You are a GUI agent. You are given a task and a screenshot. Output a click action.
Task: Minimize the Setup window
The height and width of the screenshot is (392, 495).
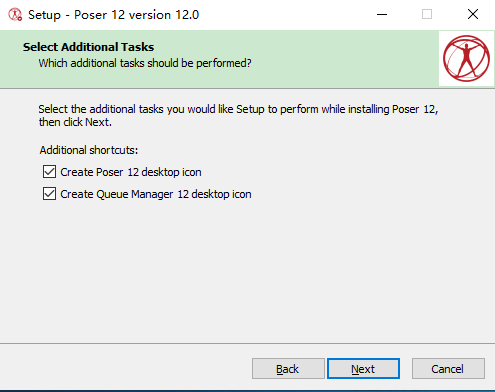click(x=382, y=14)
